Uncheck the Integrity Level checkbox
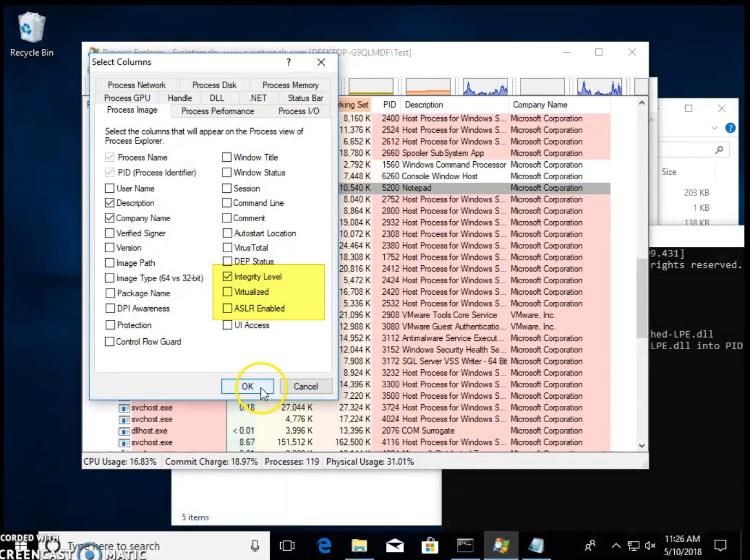Viewport: 750px width, 560px height. [227, 276]
